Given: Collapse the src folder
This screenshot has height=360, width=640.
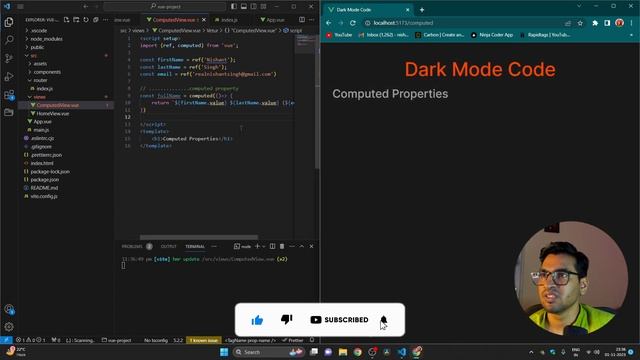Looking at the screenshot, I should click(x=33, y=56).
